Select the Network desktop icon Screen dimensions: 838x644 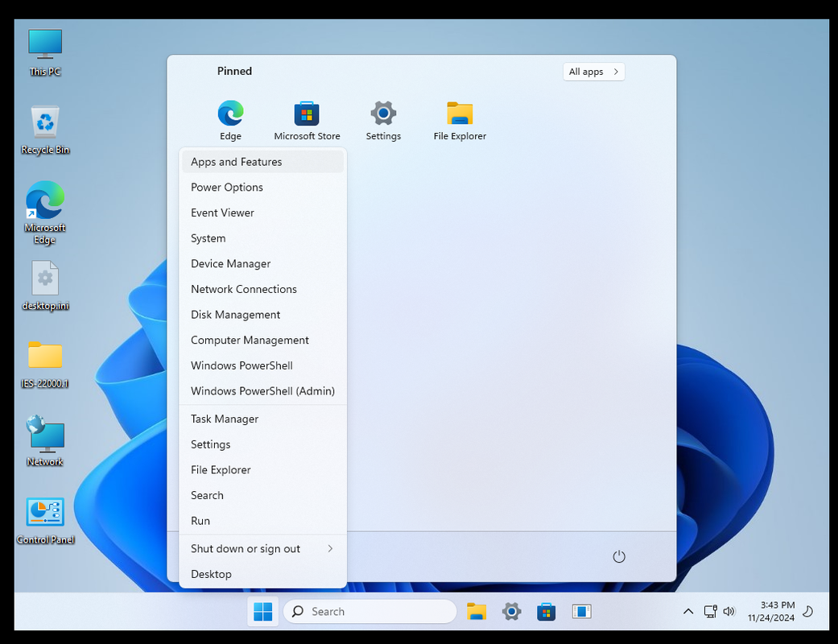click(45, 441)
